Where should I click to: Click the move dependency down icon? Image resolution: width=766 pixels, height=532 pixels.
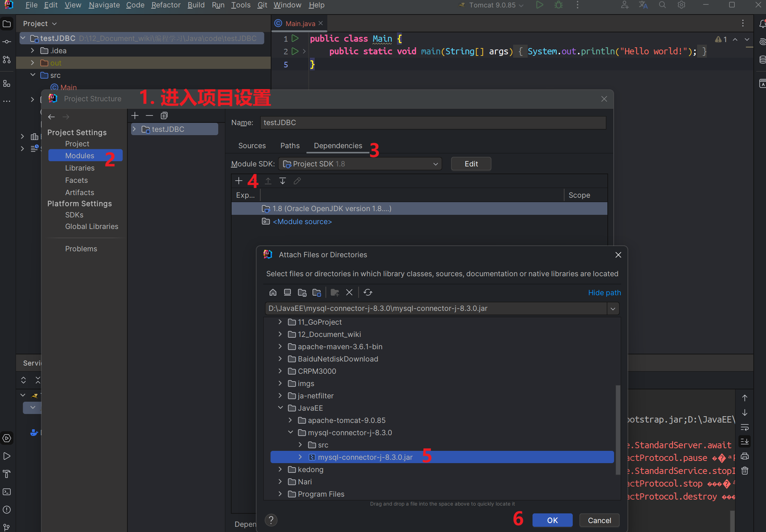tap(283, 181)
